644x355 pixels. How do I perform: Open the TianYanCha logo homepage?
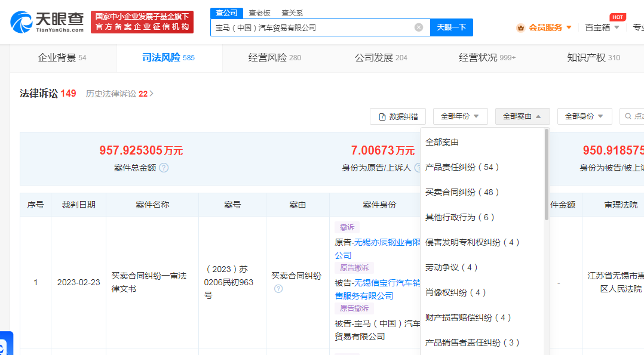pyautogui.click(x=47, y=21)
